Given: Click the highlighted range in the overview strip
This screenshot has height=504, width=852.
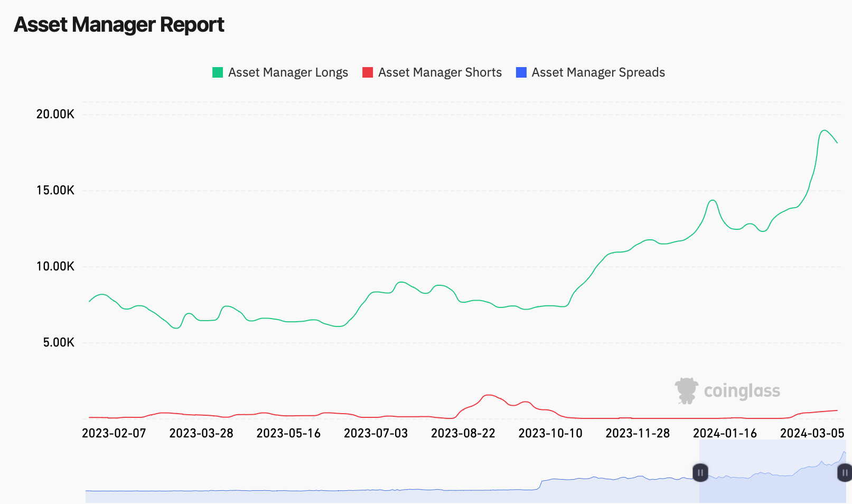Looking at the screenshot, I should pos(772,471).
